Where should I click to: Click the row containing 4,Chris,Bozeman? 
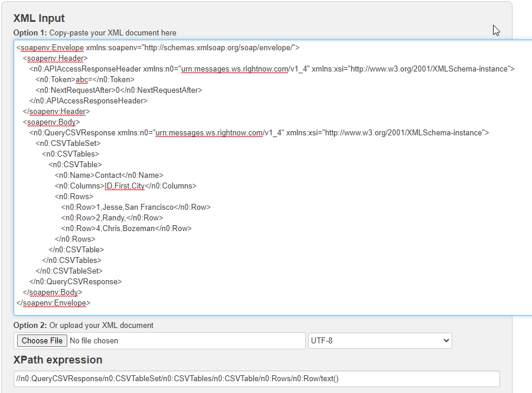pos(126,228)
